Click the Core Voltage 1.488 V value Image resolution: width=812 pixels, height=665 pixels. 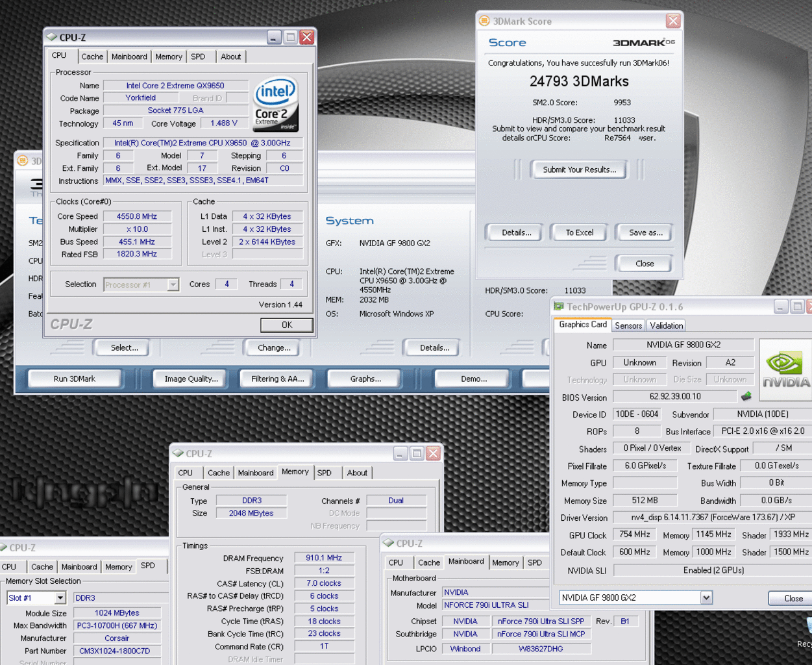[x=224, y=123]
